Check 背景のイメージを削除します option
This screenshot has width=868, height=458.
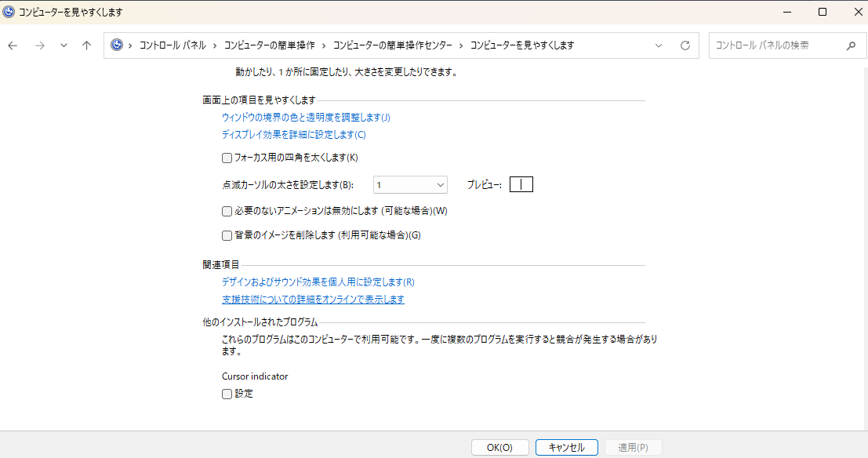pos(227,235)
